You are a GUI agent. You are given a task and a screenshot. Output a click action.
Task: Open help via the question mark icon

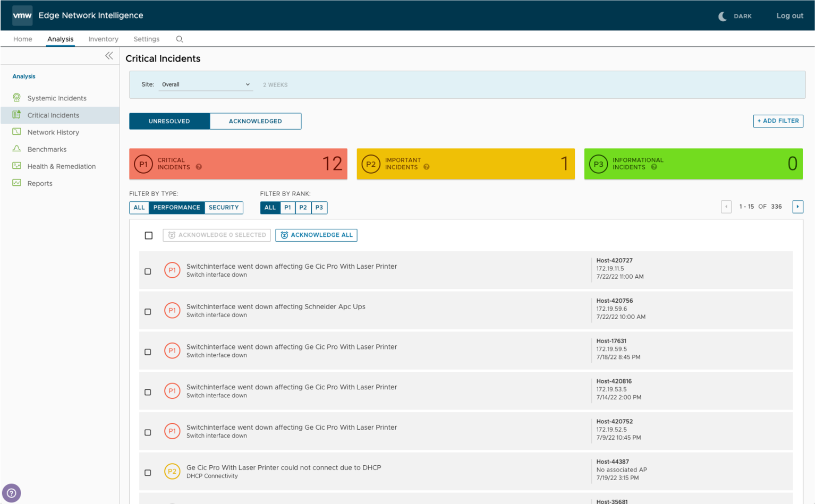tap(12, 493)
